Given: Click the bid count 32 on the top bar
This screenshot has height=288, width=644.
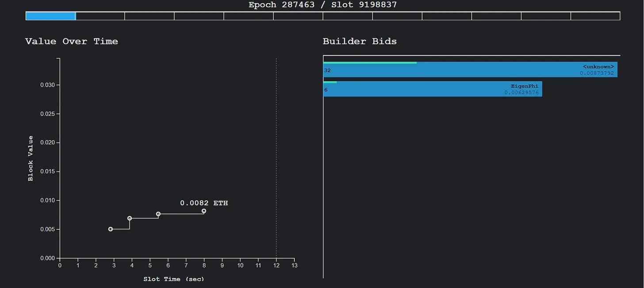Looking at the screenshot, I should coord(327,71).
